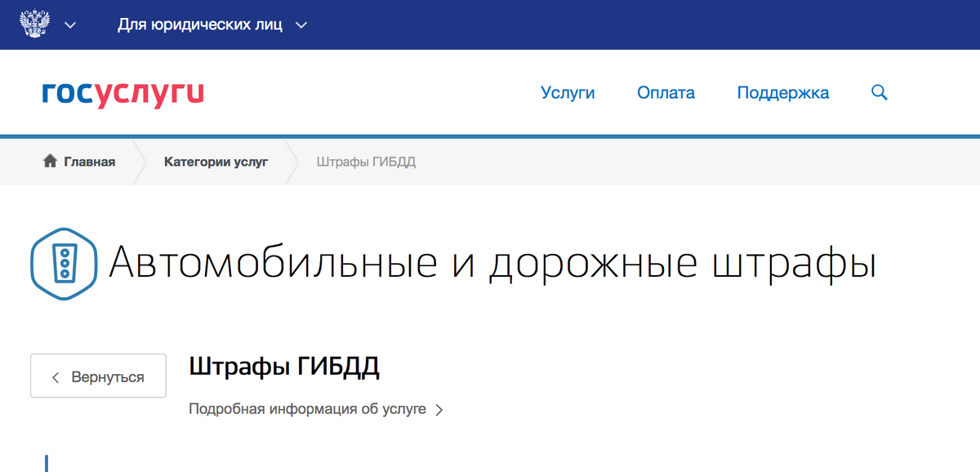Click the back arrow inside Вернуться button

(56, 376)
